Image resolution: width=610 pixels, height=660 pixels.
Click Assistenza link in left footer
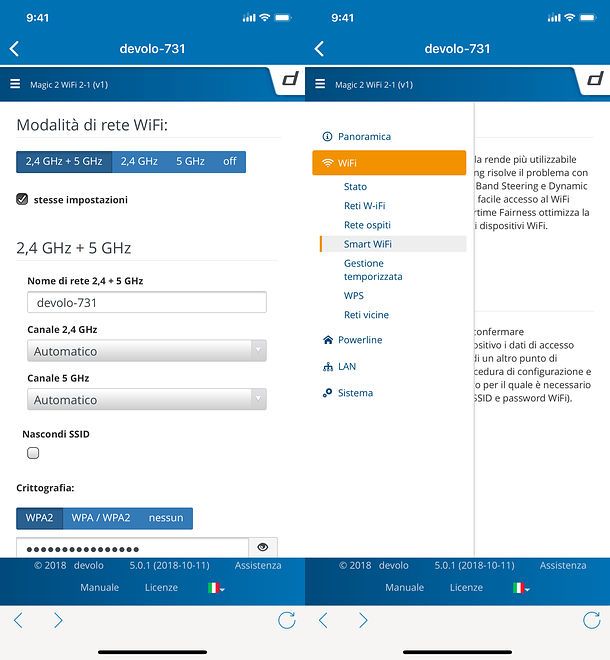258,565
